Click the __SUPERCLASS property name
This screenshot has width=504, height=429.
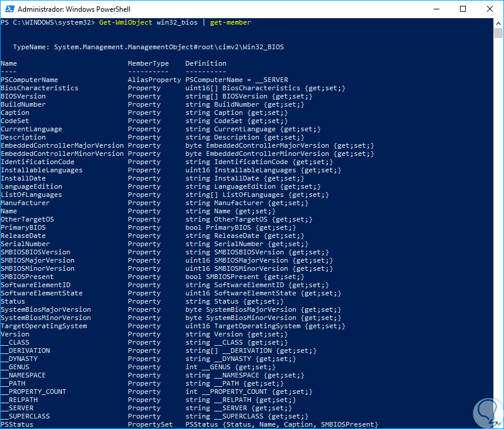[25, 416]
